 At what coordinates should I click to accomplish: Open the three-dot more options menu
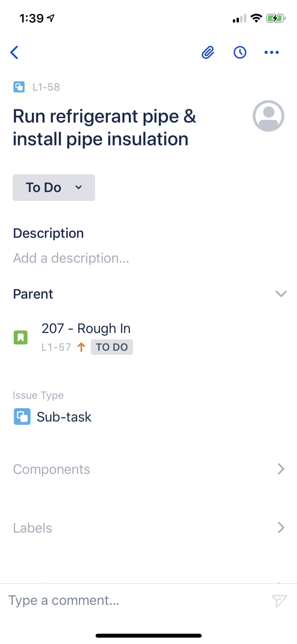pyautogui.click(x=271, y=52)
